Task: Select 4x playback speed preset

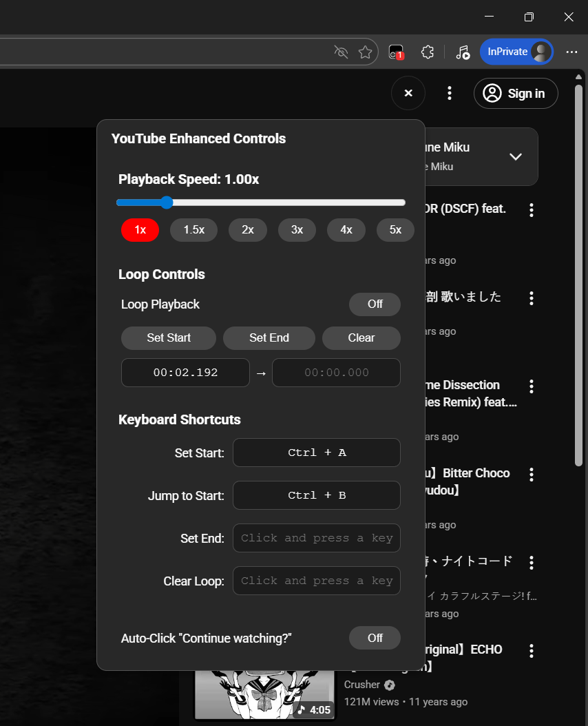Action: [x=346, y=229]
